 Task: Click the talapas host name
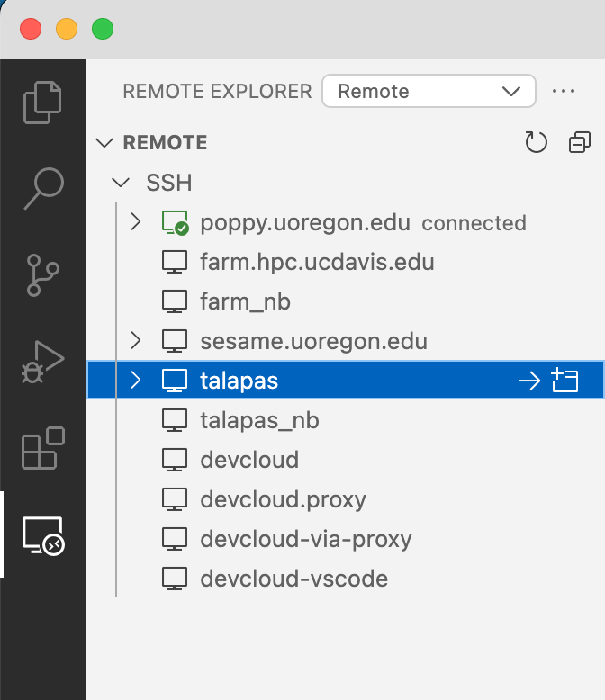(x=239, y=381)
